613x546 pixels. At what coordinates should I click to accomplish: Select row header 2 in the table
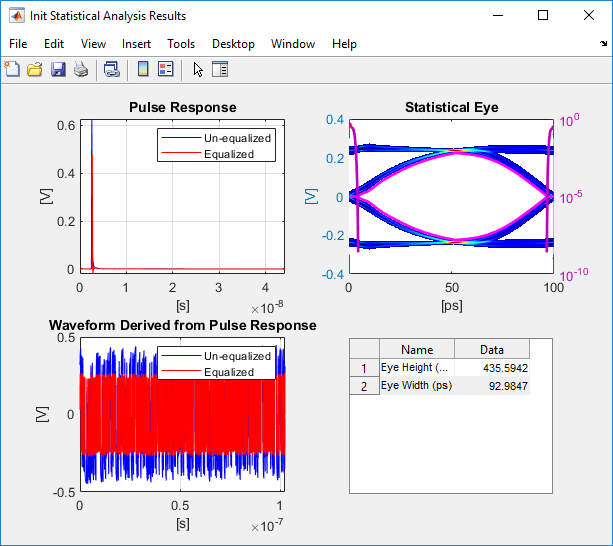point(364,386)
